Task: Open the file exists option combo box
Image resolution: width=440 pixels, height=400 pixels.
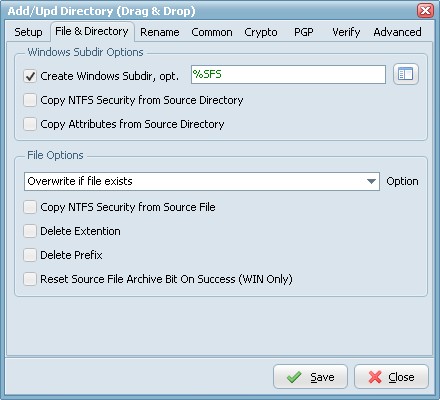Action: 202,181
